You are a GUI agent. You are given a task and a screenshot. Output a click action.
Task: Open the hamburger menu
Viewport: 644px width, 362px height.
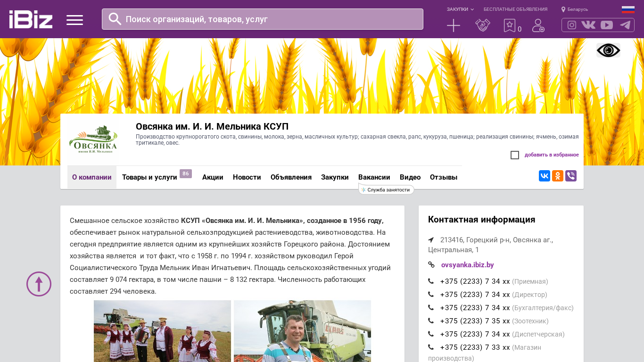(x=74, y=20)
